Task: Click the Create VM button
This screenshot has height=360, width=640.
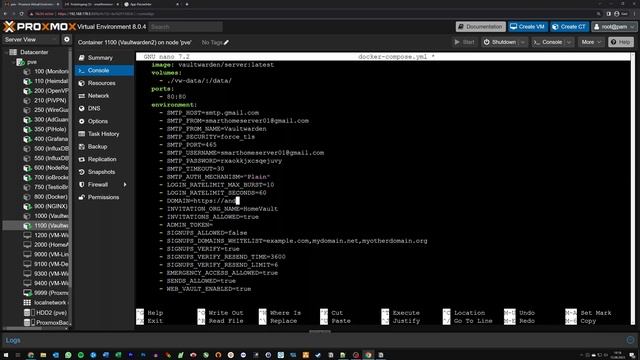Action: (528, 27)
